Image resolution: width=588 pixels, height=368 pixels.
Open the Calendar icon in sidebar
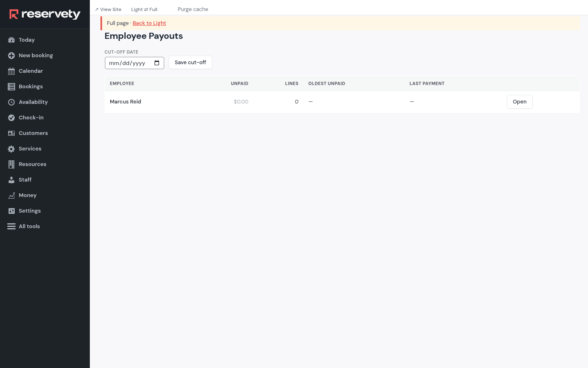[11, 71]
